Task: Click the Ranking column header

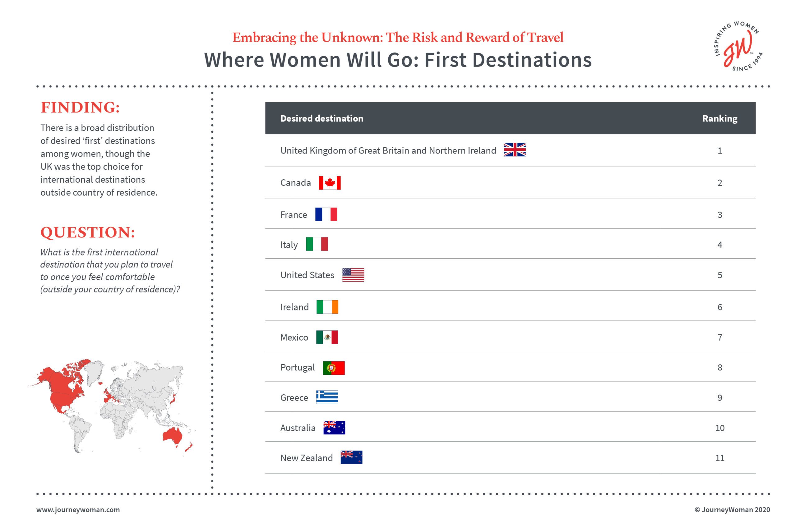Action: 719,118
